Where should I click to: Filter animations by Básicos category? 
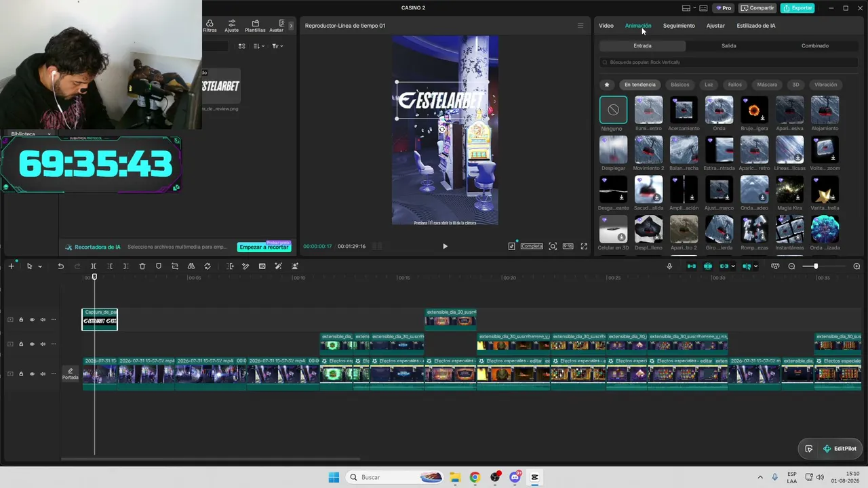[679, 85]
